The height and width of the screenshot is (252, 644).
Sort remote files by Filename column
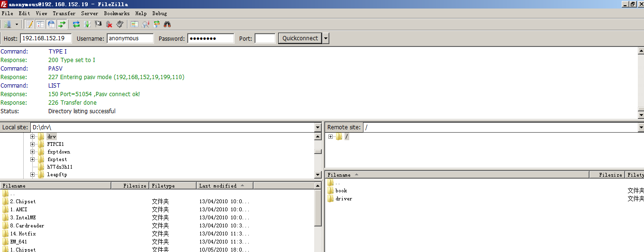click(457, 175)
